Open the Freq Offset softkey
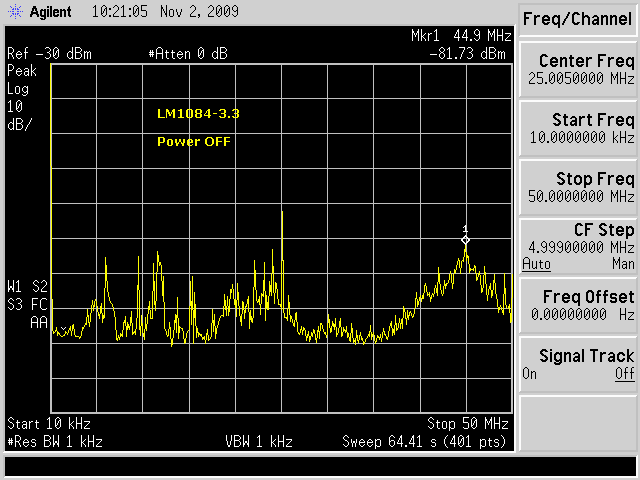 (x=577, y=306)
